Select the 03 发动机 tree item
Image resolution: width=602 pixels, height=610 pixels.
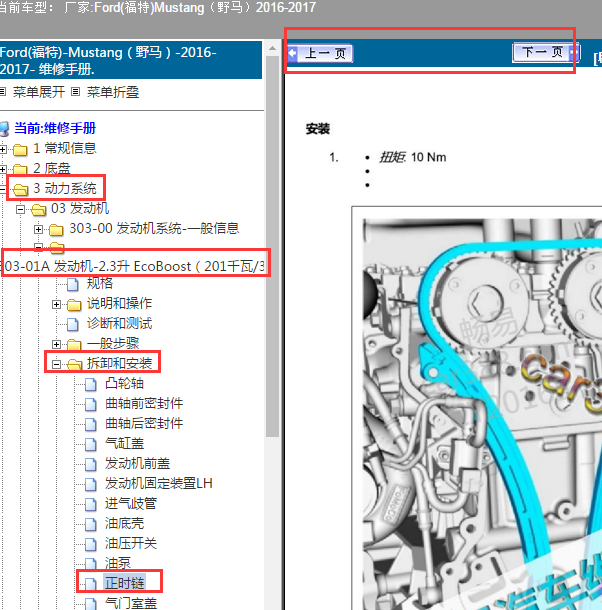point(80,209)
